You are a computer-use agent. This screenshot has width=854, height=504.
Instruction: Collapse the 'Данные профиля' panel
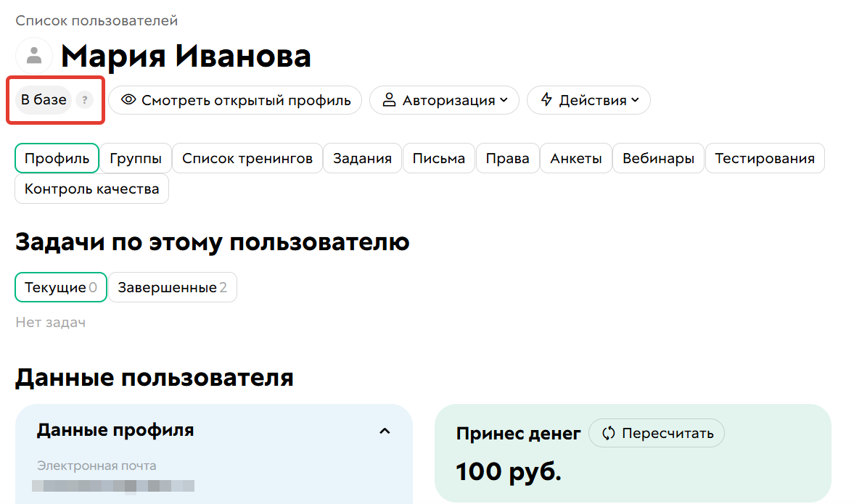coord(385,429)
